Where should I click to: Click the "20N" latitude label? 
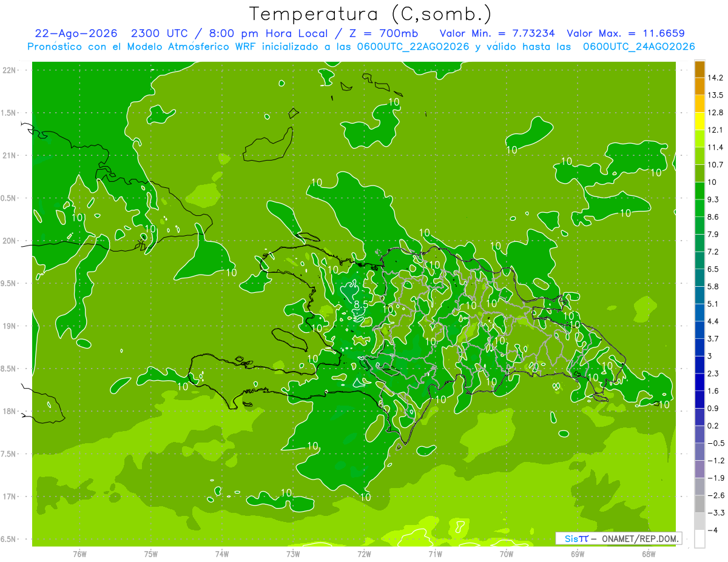[x=9, y=241]
